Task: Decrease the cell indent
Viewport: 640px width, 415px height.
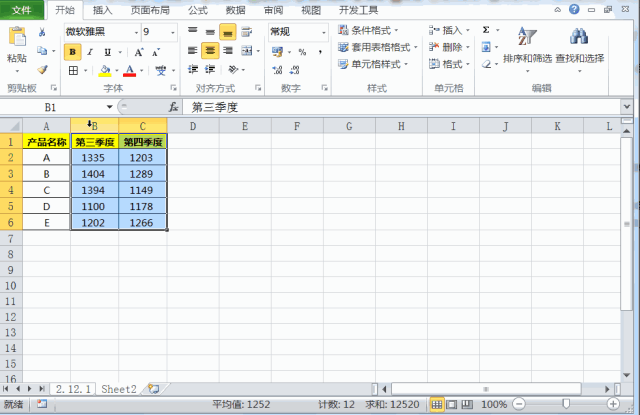Action: [x=193, y=69]
